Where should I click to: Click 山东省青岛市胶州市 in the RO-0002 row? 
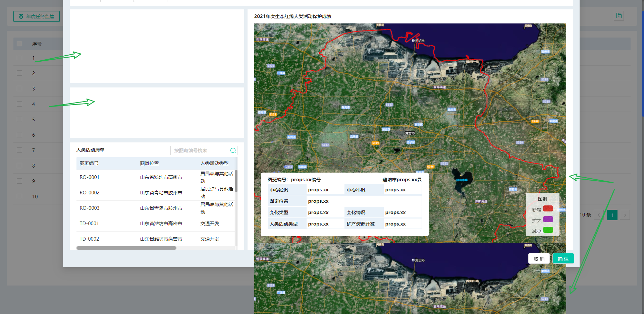point(161,193)
